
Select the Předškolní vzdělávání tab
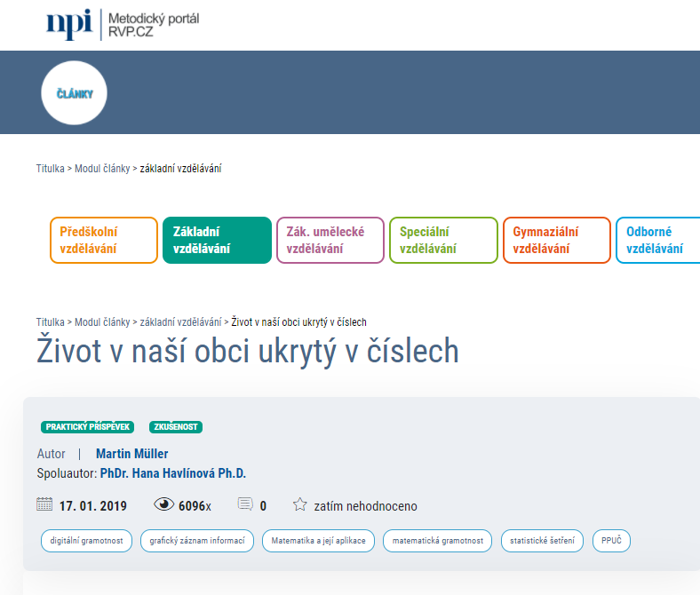104,241
